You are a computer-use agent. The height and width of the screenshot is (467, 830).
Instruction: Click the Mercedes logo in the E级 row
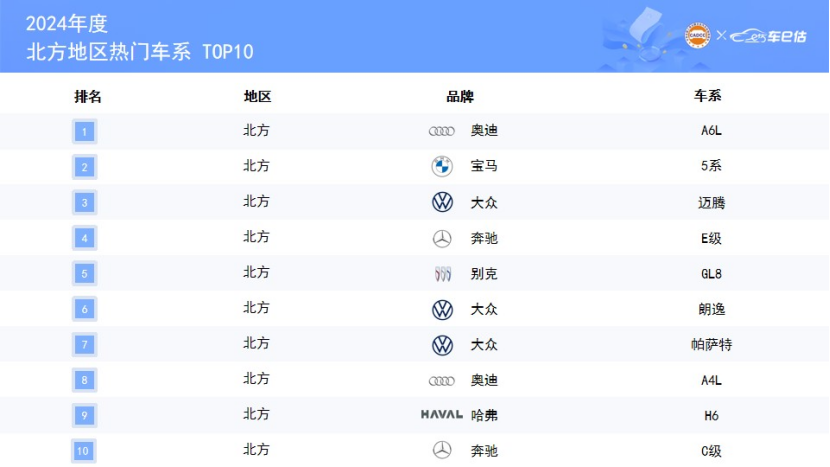(x=441, y=238)
